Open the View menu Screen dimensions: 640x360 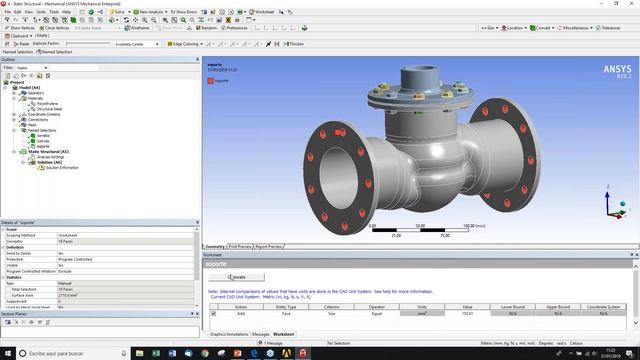(x=29, y=12)
